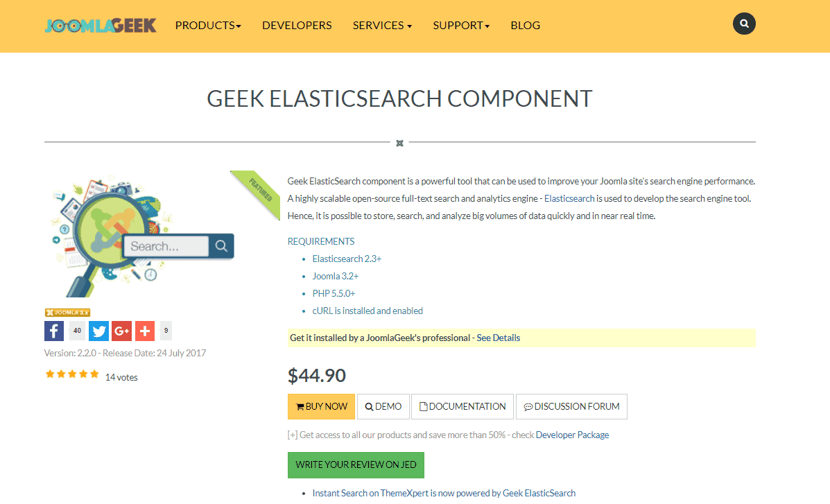Image resolution: width=830 pixels, height=504 pixels.
Task: Open the Discussion Forum speech-bubble button
Action: [x=571, y=406]
